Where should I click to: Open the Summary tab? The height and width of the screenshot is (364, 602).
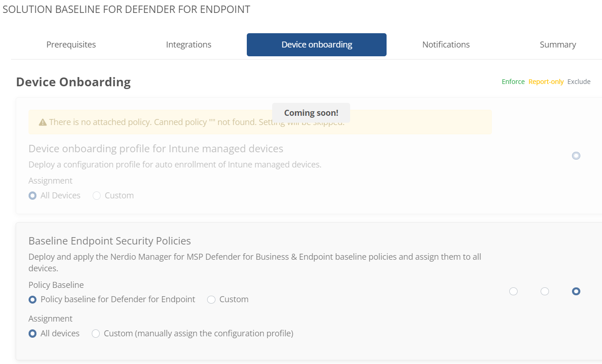(x=558, y=45)
